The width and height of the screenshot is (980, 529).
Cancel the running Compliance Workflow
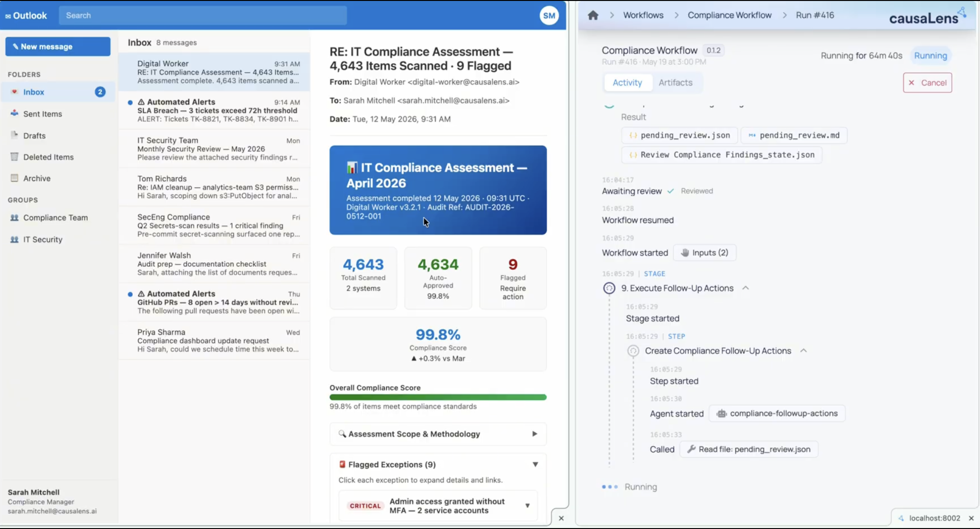click(927, 83)
